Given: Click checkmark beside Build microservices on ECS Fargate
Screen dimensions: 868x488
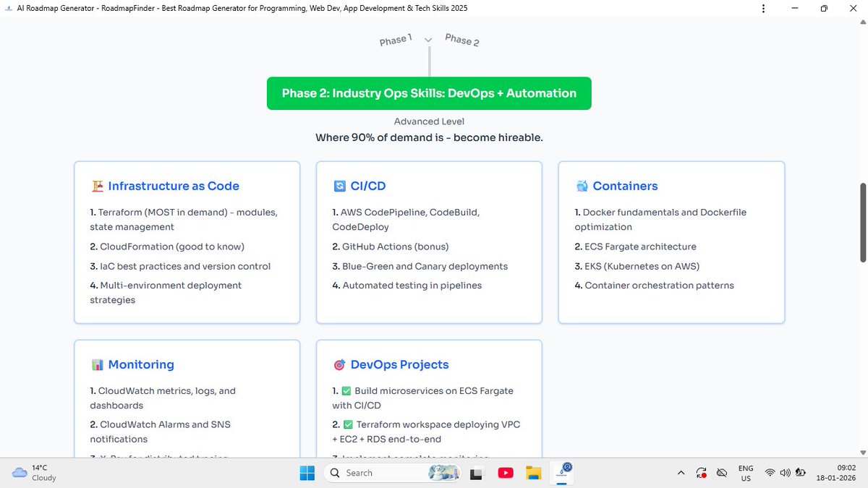Looking at the screenshot, I should click(346, 391).
